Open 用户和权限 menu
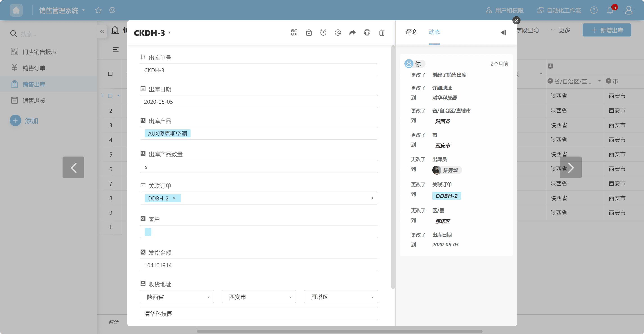Image resolution: width=644 pixels, height=334 pixels. 505,10
